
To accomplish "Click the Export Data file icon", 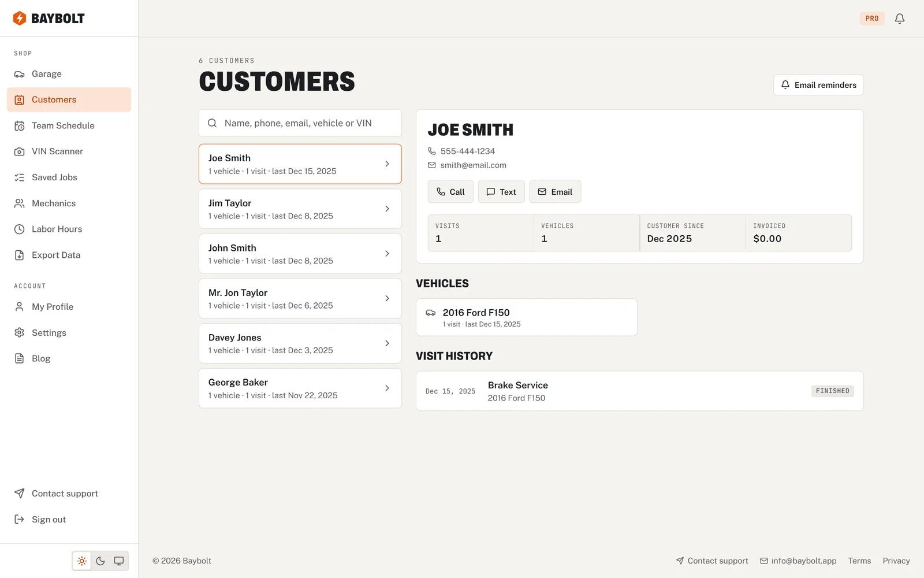I will (x=20, y=255).
